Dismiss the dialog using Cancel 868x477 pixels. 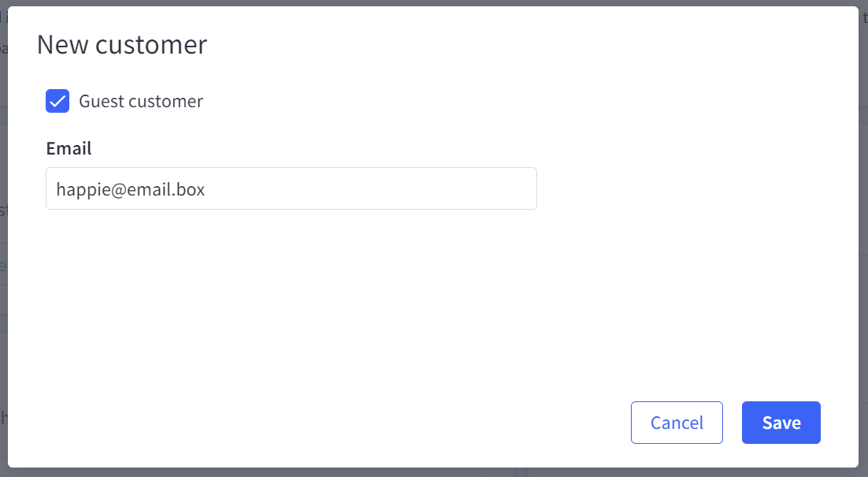coord(677,423)
